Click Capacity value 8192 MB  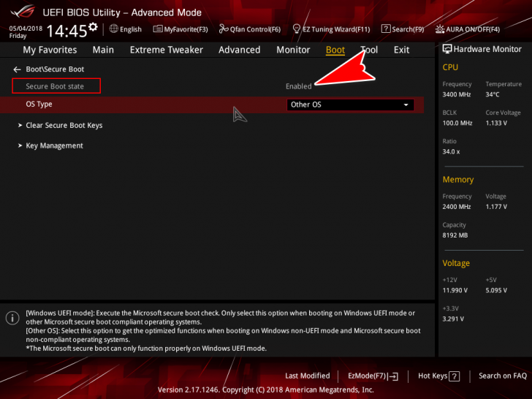coord(455,235)
